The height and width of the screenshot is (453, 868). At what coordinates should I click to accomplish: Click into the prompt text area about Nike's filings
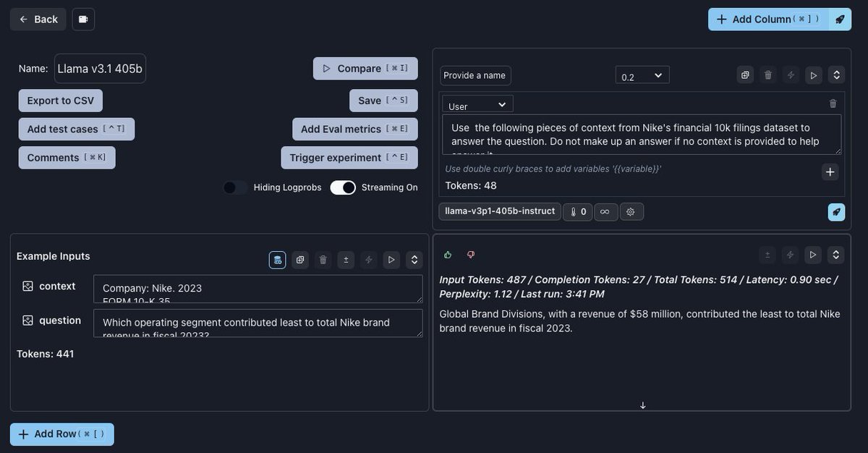(642, 134)
